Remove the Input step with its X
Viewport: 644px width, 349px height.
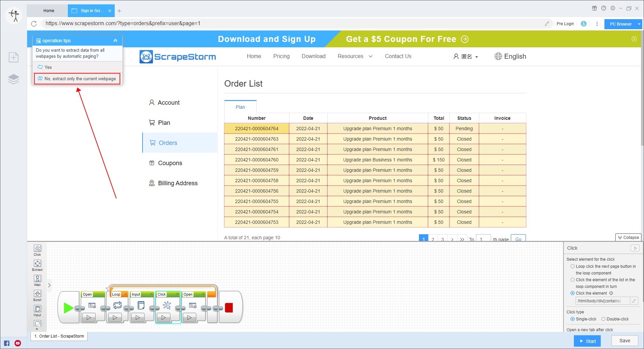[151, 294]
